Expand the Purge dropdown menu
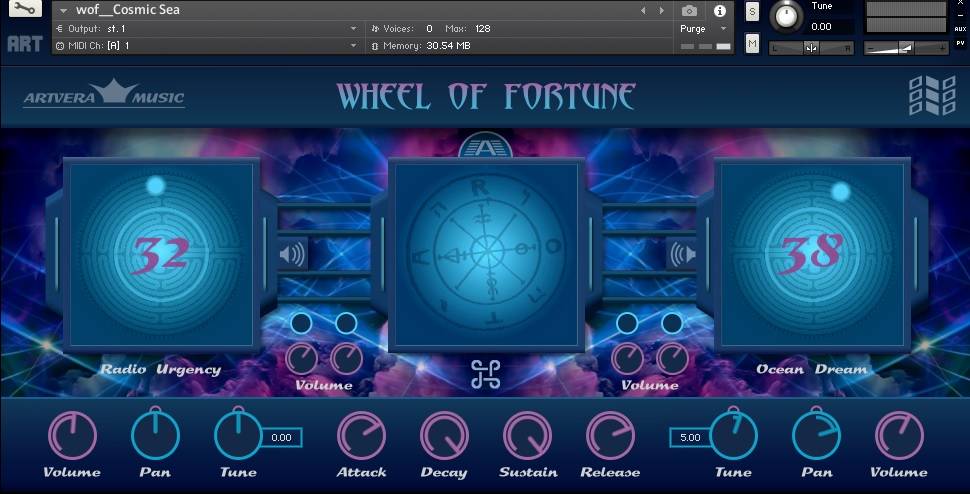This screenshot has width=970, height=494. point(703,29)
